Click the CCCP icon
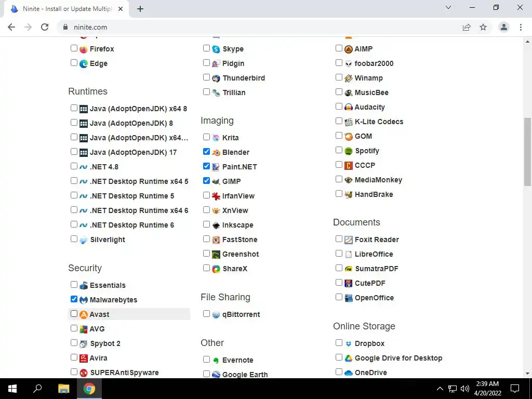The image size is (532, 399). pos(349,166)
